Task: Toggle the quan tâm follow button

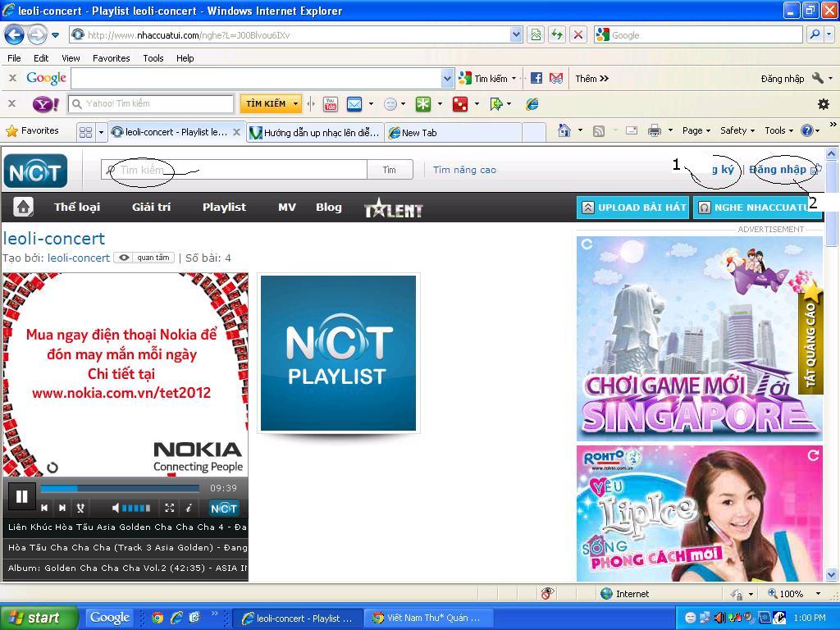Action: pyautogui.click(x=144, y=258)
